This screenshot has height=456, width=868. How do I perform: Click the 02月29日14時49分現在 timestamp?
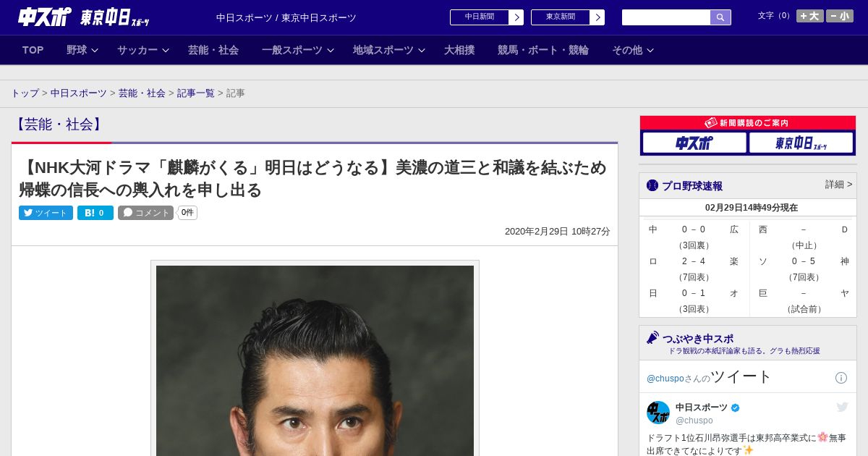(x=752, y=208)
